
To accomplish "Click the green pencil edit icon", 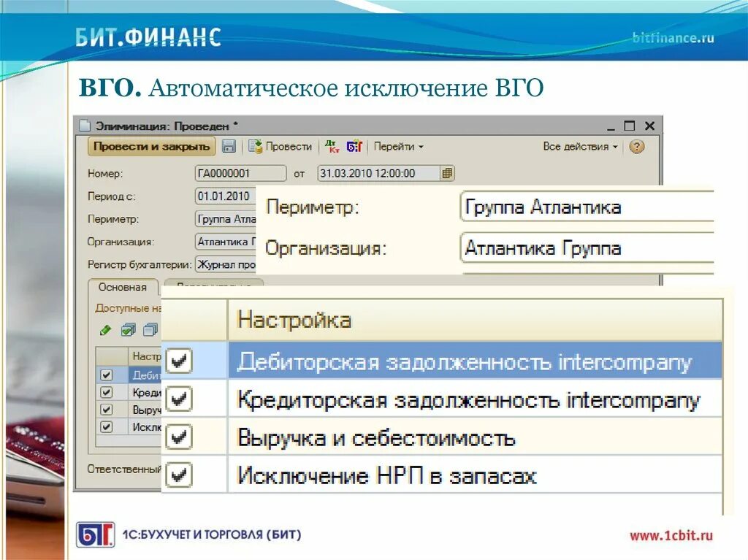I will 105,329.
